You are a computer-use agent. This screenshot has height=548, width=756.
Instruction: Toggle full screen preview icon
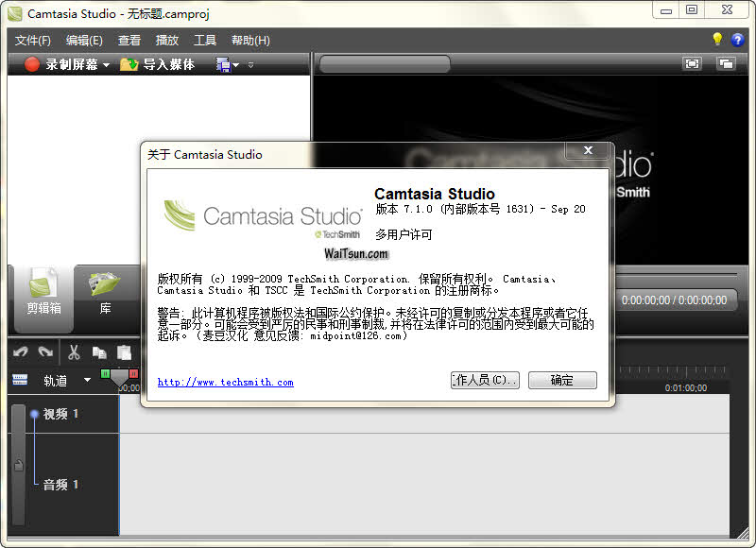click(x=693, y=63)
